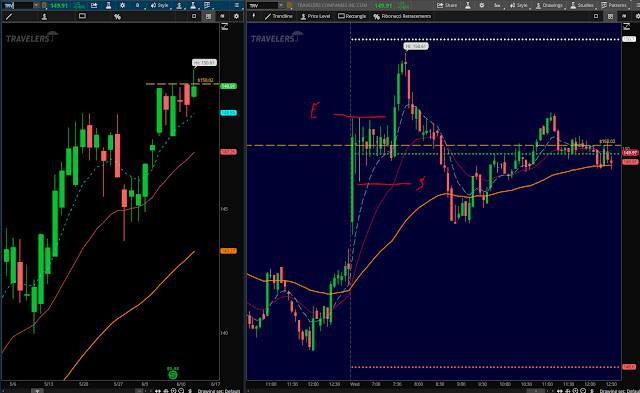
Task: Click the red 147.26 price label on left axis
Action: [x=228, y=152]
